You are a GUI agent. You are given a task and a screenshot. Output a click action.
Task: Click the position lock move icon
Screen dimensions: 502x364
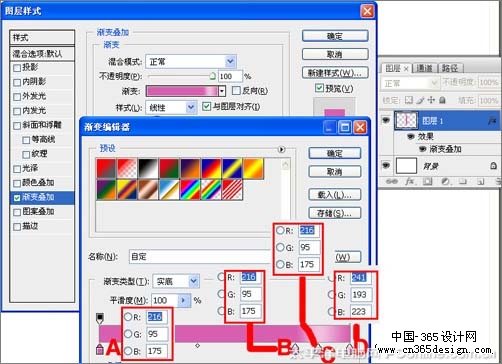pyautogui.click(x=431, y=100)
